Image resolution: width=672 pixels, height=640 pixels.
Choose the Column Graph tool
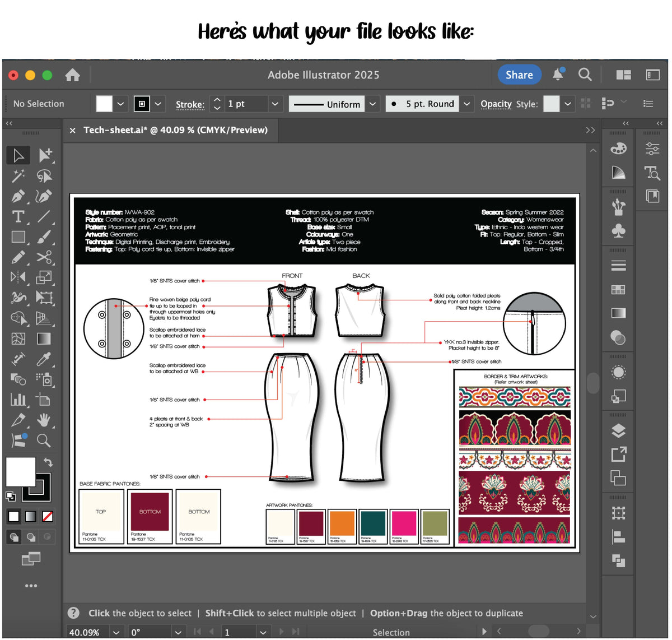(x=18, y=400)
